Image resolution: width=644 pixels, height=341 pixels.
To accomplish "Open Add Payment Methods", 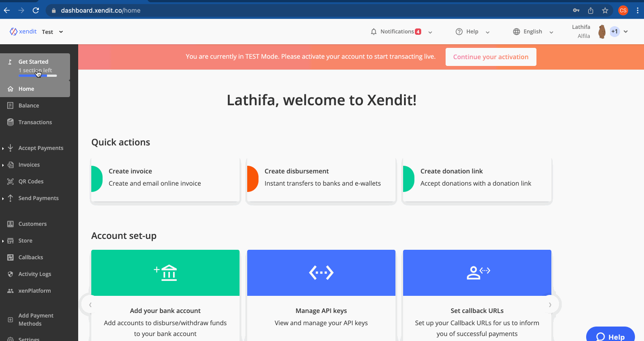I will point(35,320).
